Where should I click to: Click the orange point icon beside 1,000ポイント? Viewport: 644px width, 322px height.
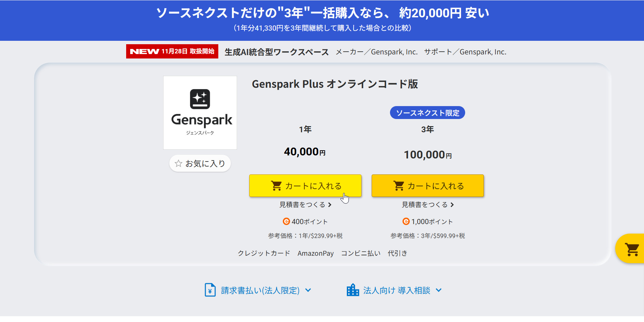406,221
